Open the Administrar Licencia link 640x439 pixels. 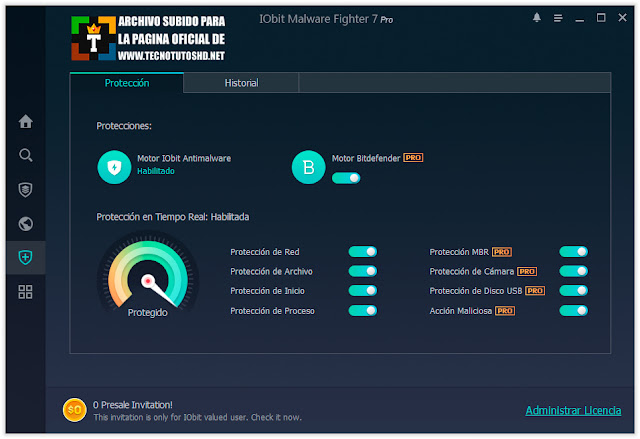pyautogui.click(x=573, y=410)
